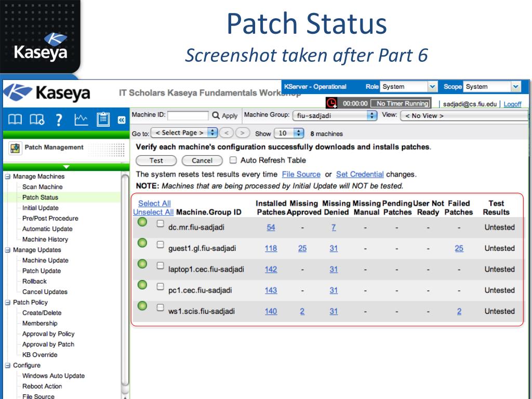Select checkbox for guest1.gl.fiu-sadjadi
This screenshot has height=399, width=532.
click(x=160, y=245)
